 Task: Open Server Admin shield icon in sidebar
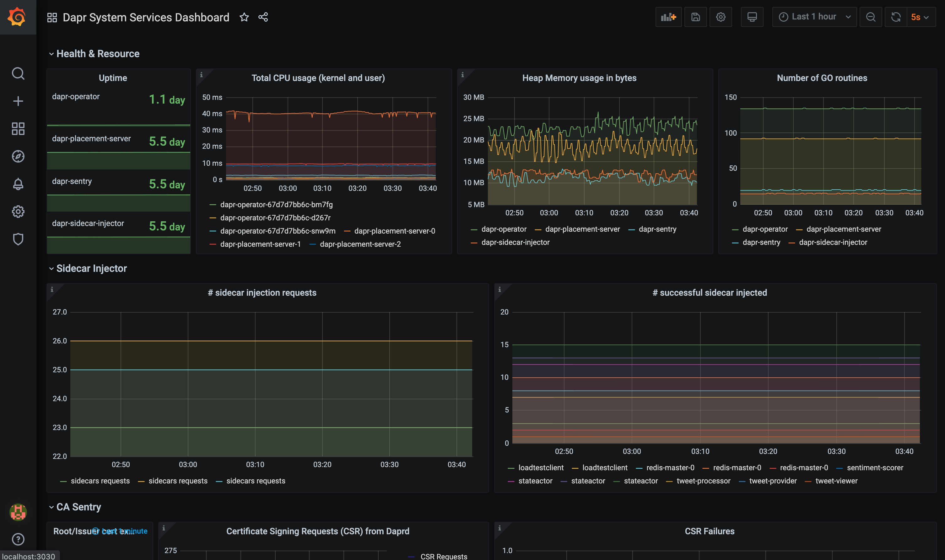(x=18, y=239)
